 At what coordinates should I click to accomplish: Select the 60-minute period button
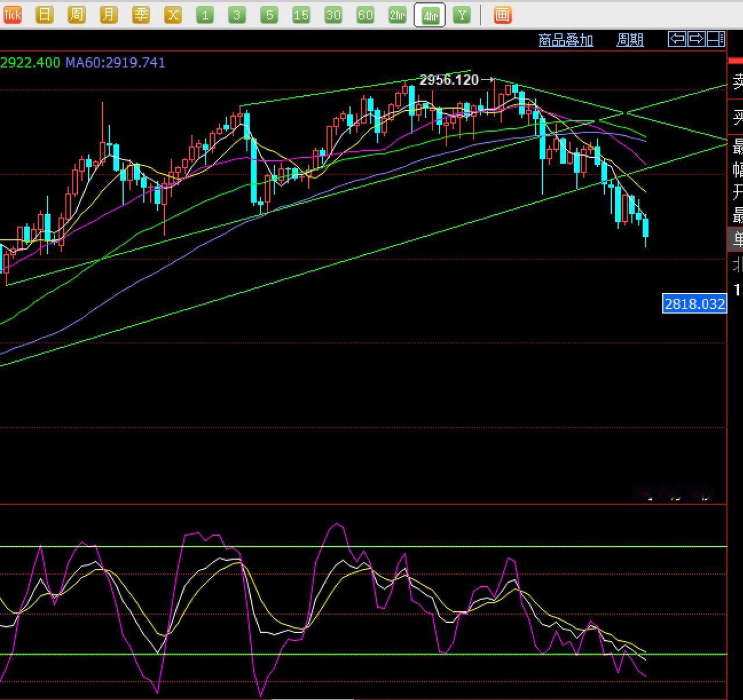pos(365,15)
